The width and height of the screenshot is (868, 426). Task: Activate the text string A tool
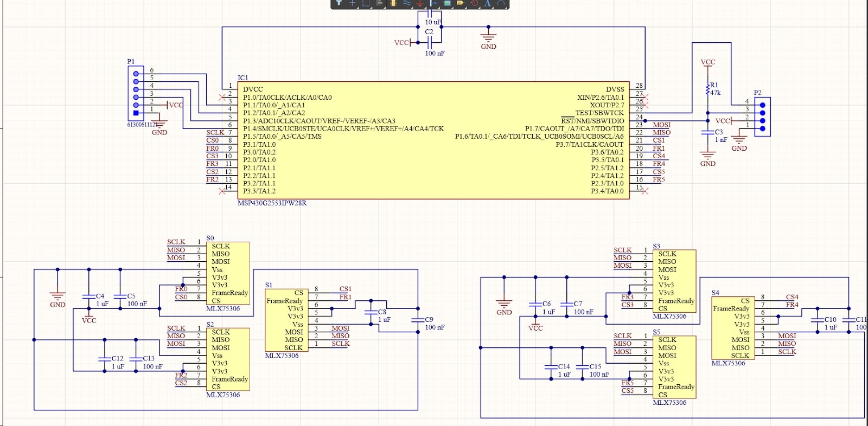[487, 3]
